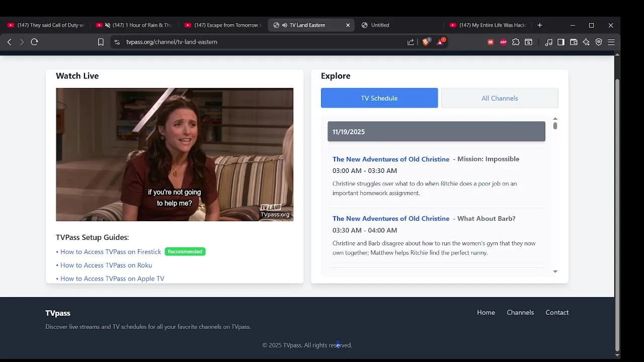The width and height of the screenshot is (644, 362).
Task: Switch to Escape from Tomorrow tab
Action: point(223,25)
